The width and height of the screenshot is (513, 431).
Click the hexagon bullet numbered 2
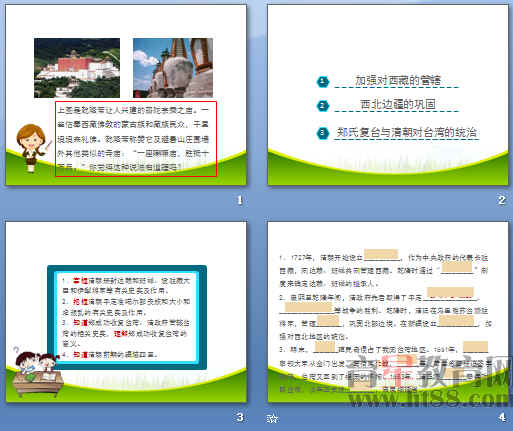323,106
